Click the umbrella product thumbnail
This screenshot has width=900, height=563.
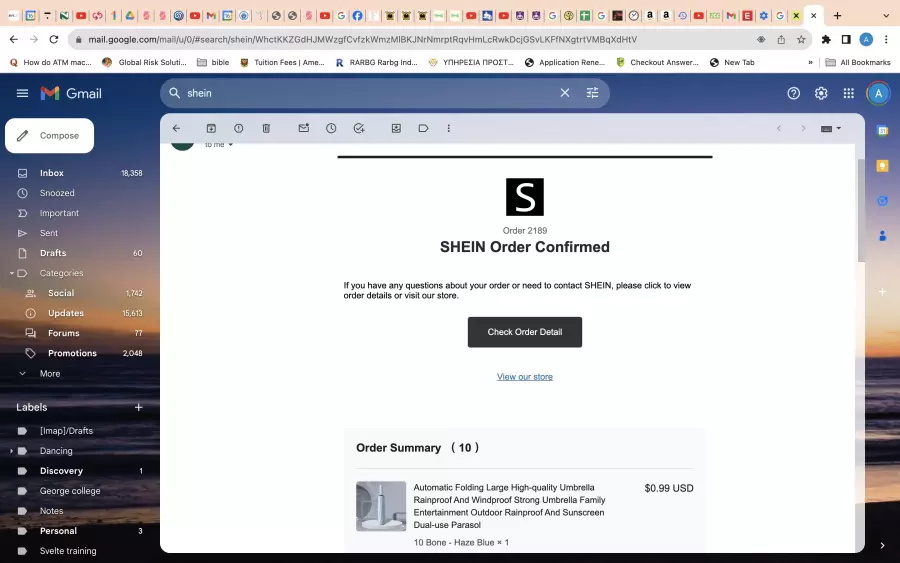(381, 506)
